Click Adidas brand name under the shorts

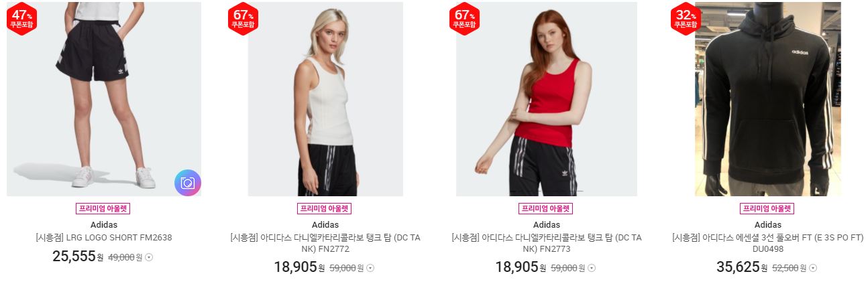[104, 224]
